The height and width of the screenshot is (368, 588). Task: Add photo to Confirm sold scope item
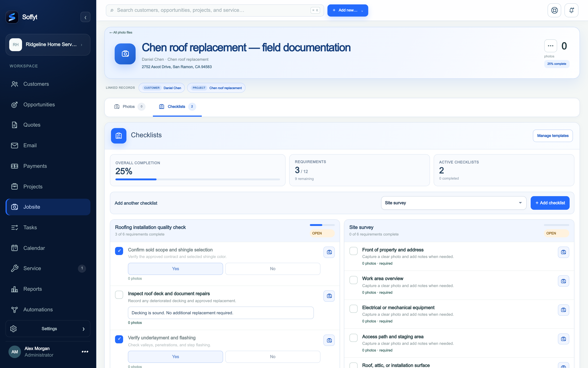coord(329,252)
